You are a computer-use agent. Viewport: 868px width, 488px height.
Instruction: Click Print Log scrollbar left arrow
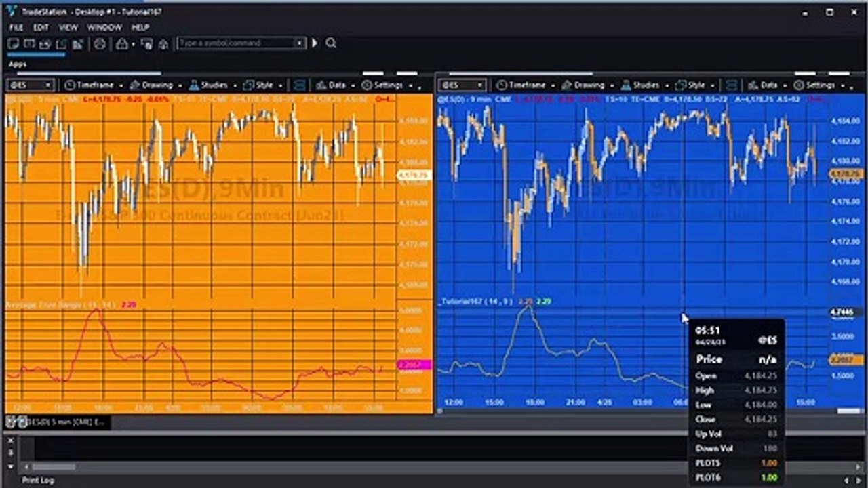pos(26,466)
